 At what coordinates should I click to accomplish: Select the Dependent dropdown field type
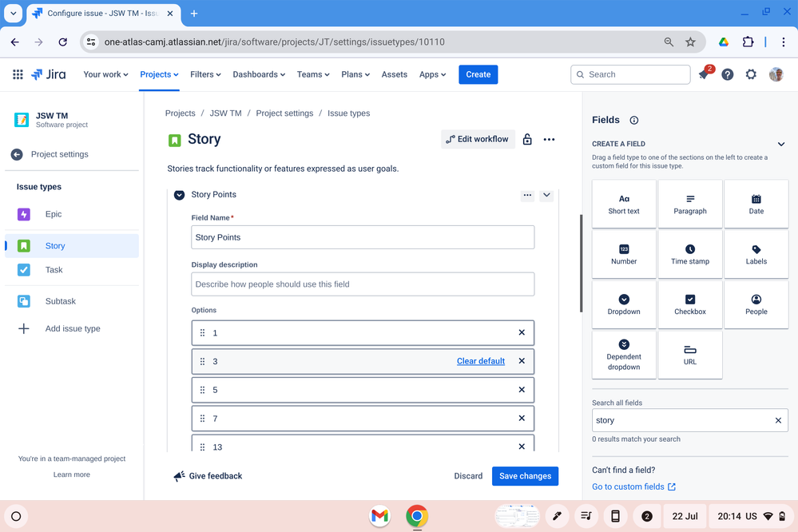pos(623,355)
